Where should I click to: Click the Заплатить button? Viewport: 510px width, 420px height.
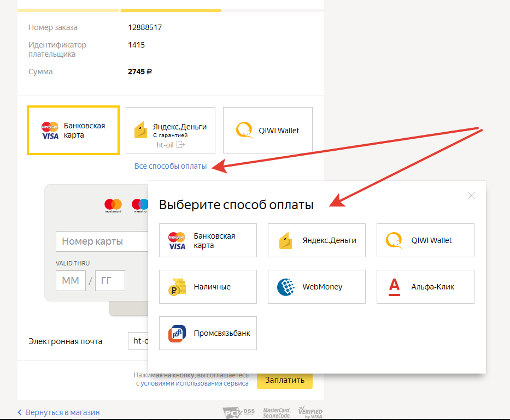pos(285,380)
